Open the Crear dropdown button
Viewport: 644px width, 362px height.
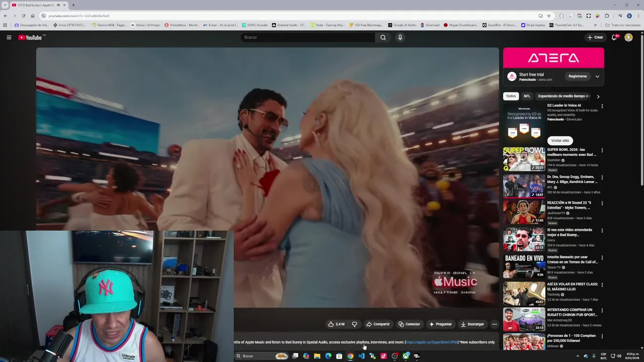point(595,37)
